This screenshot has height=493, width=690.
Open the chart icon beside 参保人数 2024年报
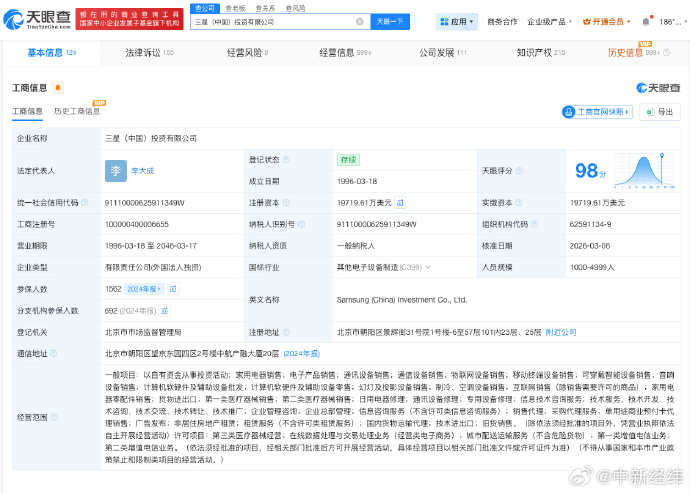[x=173, y=289]
